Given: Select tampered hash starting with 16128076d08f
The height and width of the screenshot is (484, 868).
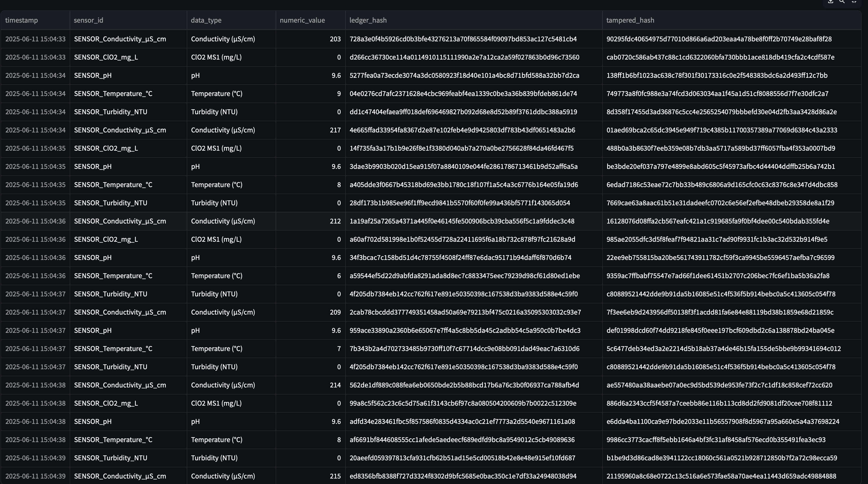Looking at the screenshot, I should point(732,221).
